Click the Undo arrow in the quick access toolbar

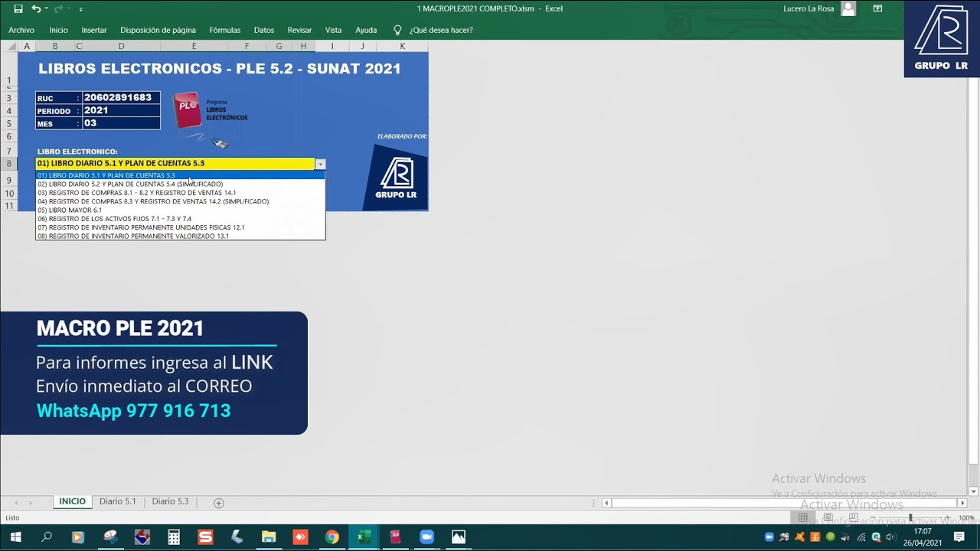(x=36, y=8)
